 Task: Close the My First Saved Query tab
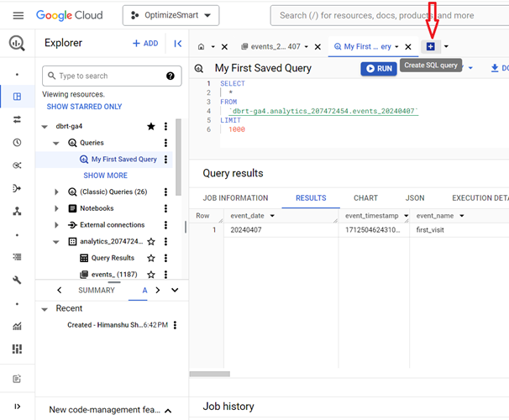point(408,47)
